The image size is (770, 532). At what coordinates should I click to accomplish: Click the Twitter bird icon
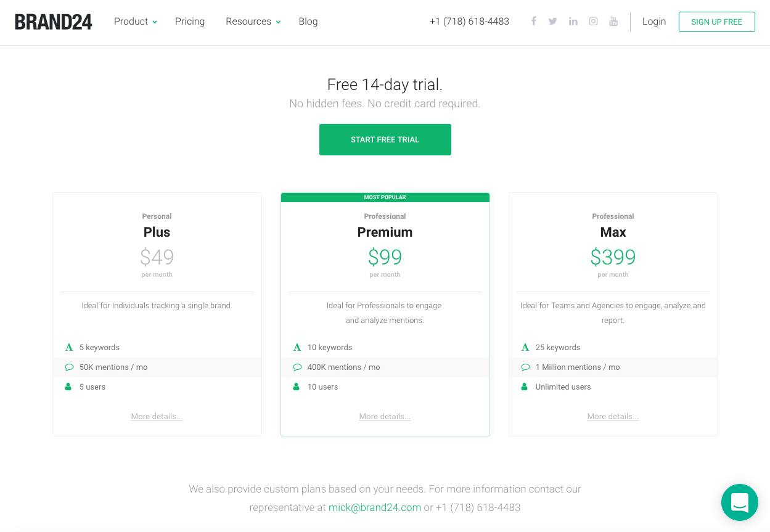[x=553, y=22]
